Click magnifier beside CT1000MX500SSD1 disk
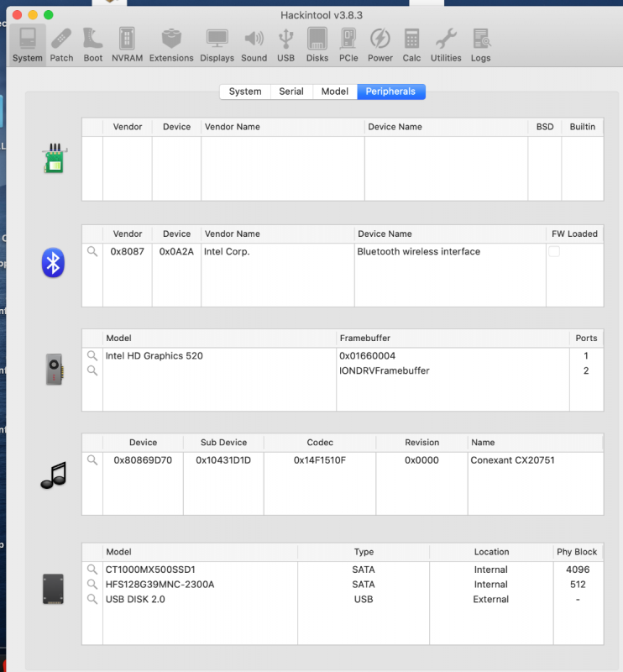Viewport: 623px width, 672px height. 92,570
